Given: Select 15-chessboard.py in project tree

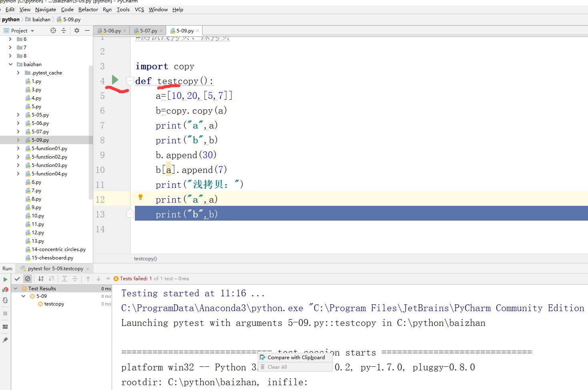Looking at the screenshot, I should (x=52, y=257).
